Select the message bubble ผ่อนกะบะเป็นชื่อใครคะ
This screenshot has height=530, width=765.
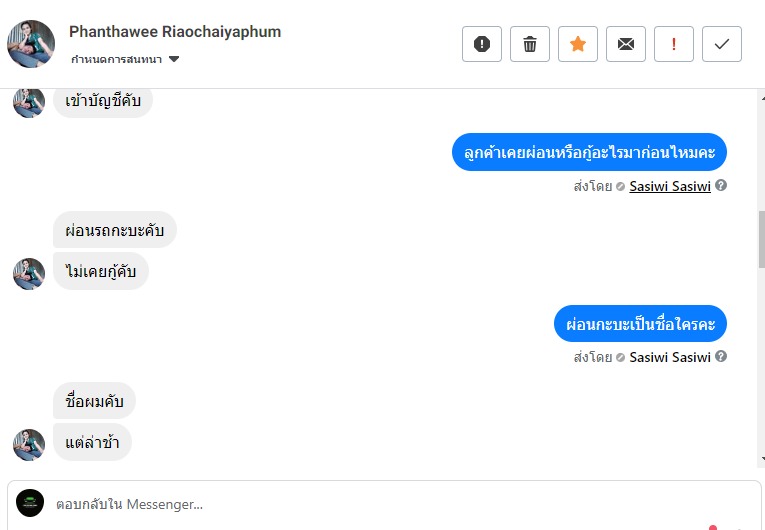pos(640,324)
